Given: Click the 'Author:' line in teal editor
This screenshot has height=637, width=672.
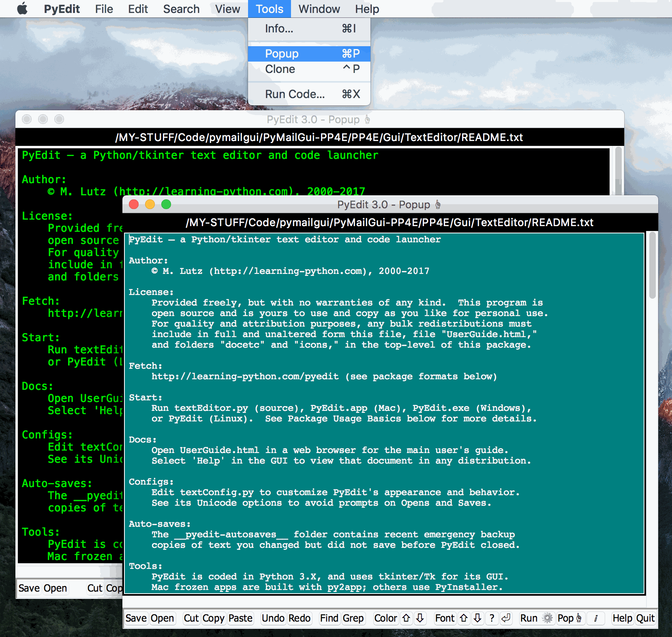Looking at the screenshot, I should click(148, 261).
